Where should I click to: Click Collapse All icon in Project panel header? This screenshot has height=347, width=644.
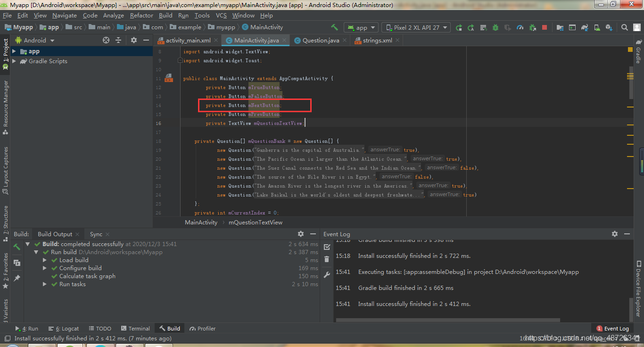[118, 40]
